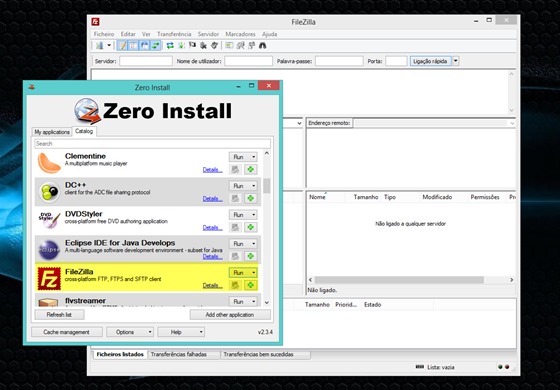Open Cache management

pyautogui.click(x=66, y=332)
